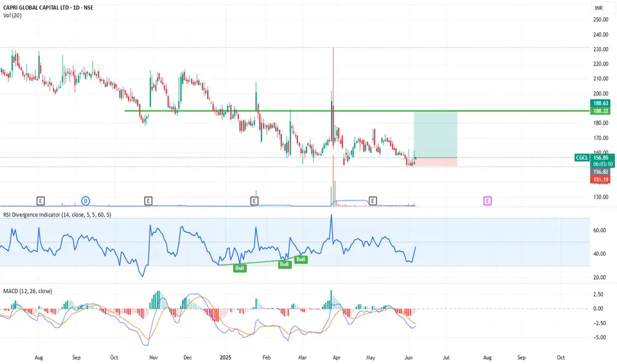Click the 230.00 price axis label
The image size is (617, 364).
click(600, 50)
